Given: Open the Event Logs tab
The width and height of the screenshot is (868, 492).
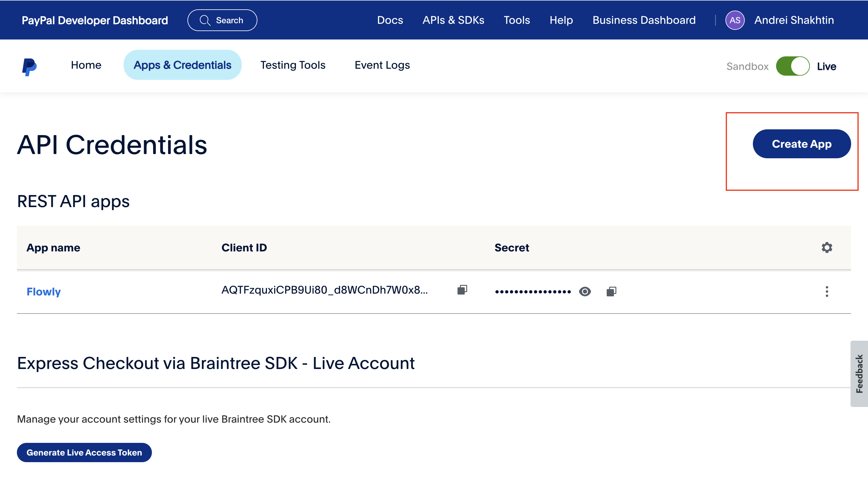Looking at the screenshot, I should click(x=382, y=65).
